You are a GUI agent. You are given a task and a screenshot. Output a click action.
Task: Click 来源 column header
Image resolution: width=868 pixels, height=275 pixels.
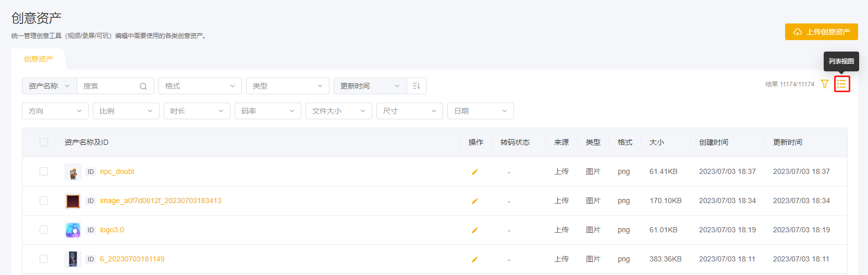[x=561, y=142]
